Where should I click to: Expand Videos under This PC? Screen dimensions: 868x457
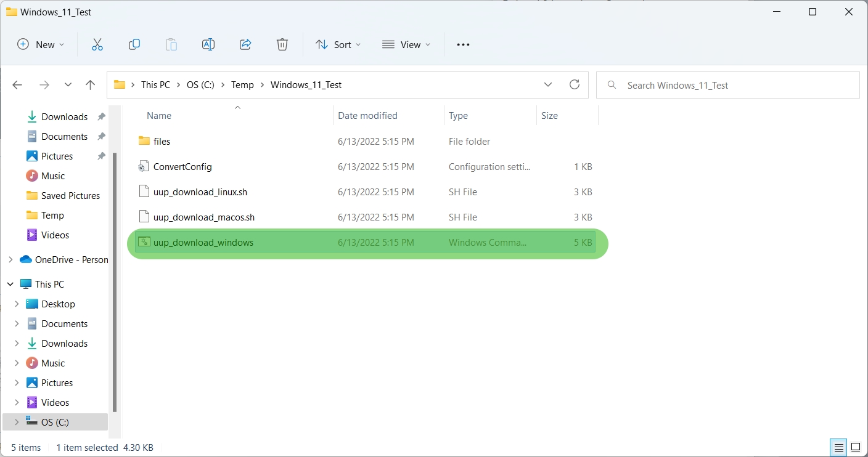point(17,402)
